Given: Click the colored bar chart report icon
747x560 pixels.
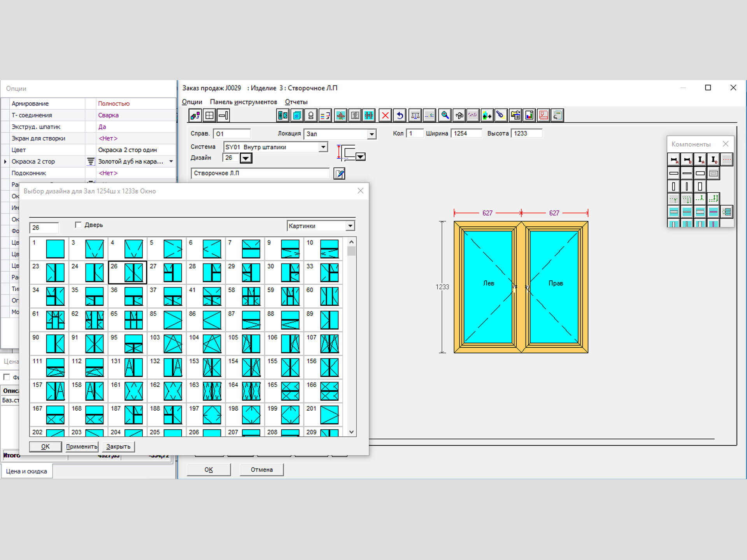Looking at the screenshot, I should 529,115.
